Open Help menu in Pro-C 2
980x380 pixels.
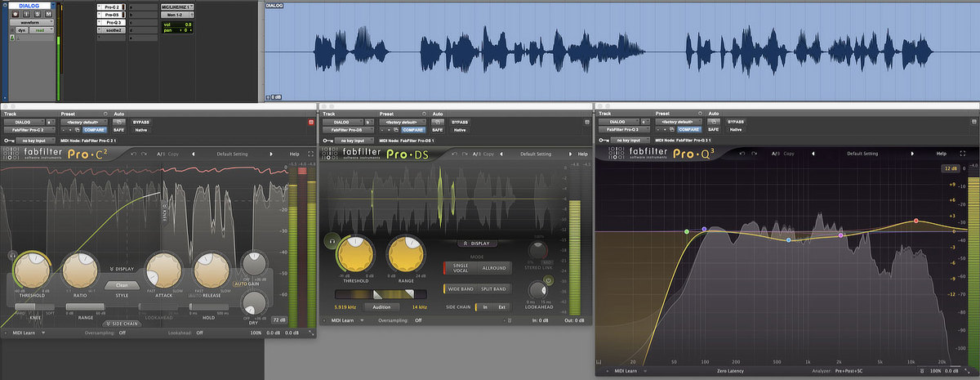294,154
